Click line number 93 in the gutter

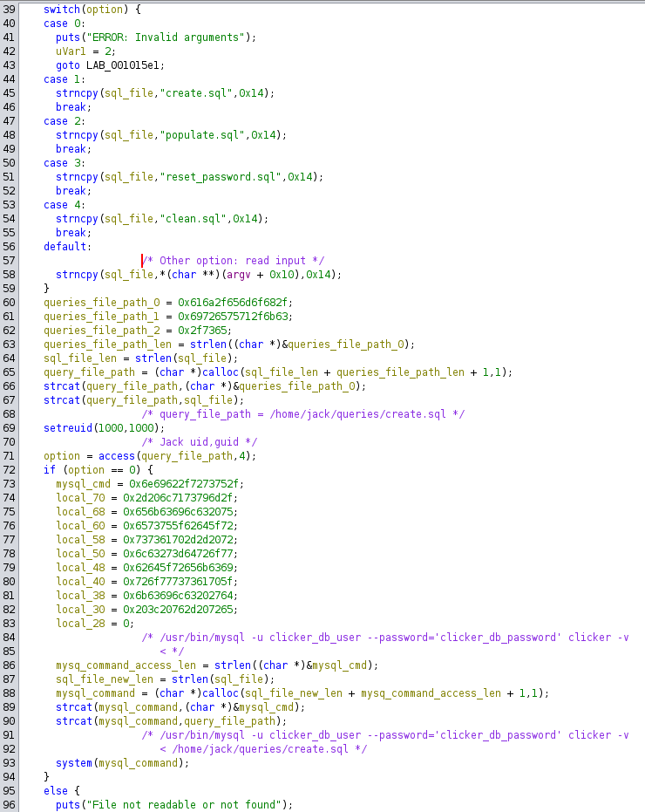10,763
